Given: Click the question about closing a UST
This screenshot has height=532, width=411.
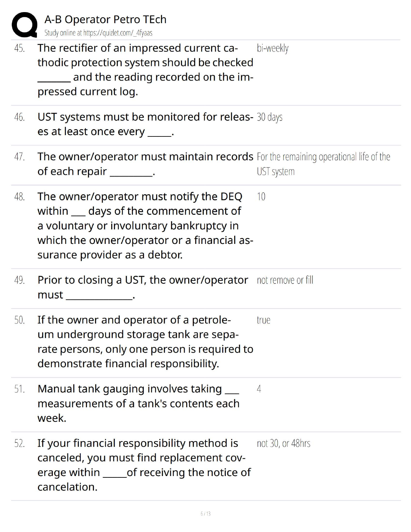Looking at the screenshot, I should click(142, 287).
